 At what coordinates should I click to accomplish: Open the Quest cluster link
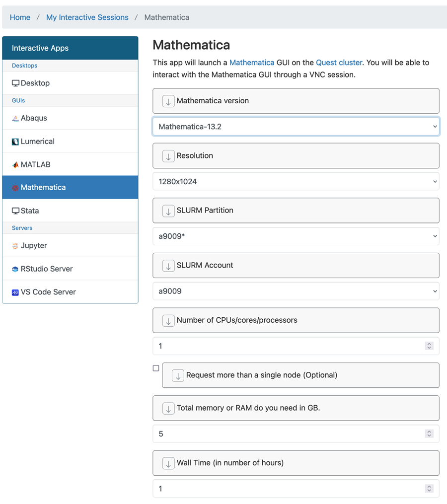tap(339, 63)
